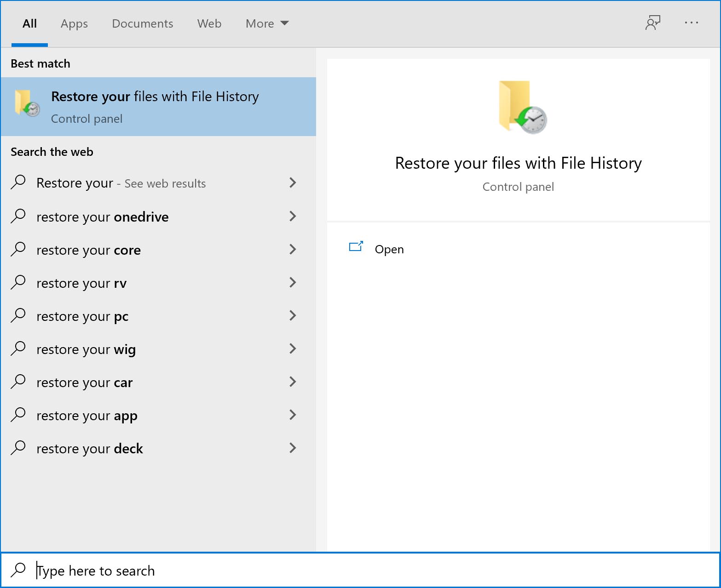Click the magnifier icon in the search box
The image size is (721, 588).
[x=18, y=570]
